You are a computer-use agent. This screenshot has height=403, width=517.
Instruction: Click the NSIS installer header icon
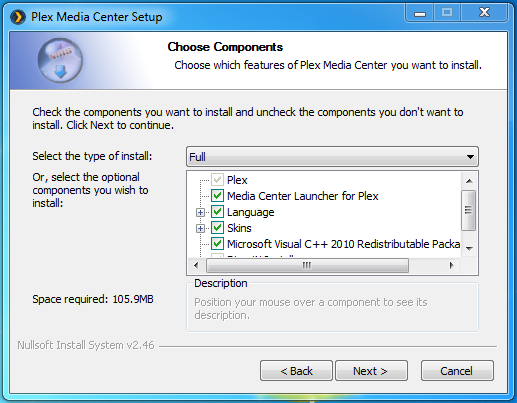point(60,61)
